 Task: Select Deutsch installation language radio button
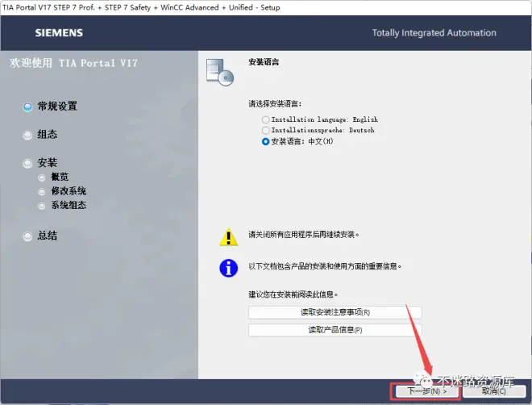(x=266, y=131)
